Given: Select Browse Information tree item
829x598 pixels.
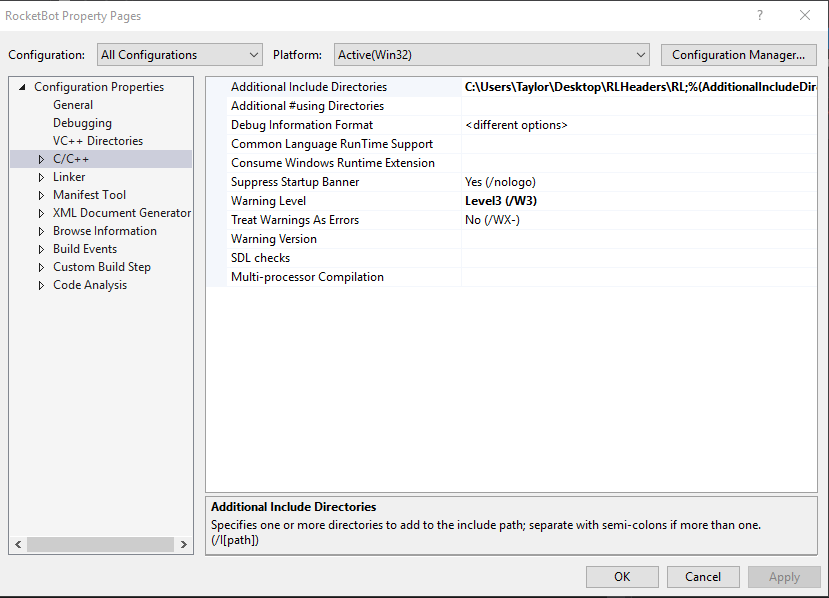Looking at the screenshot, I should [x=105, y=231].
